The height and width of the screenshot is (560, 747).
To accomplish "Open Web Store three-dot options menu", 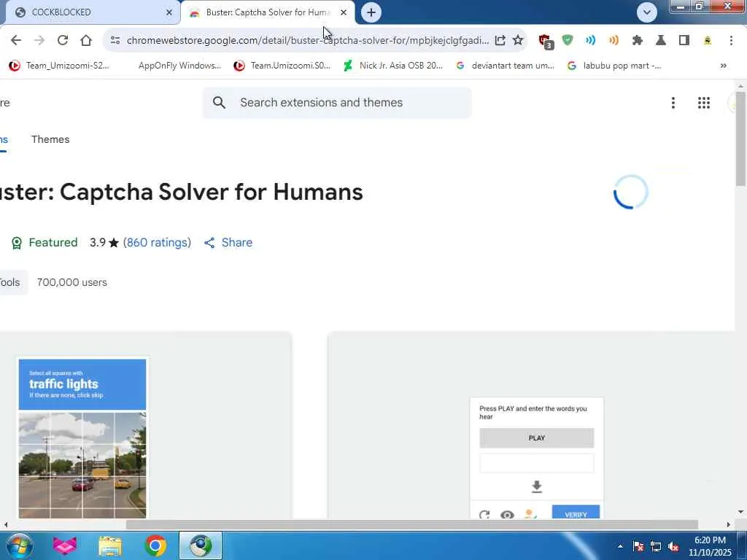I will pos(673,103).
